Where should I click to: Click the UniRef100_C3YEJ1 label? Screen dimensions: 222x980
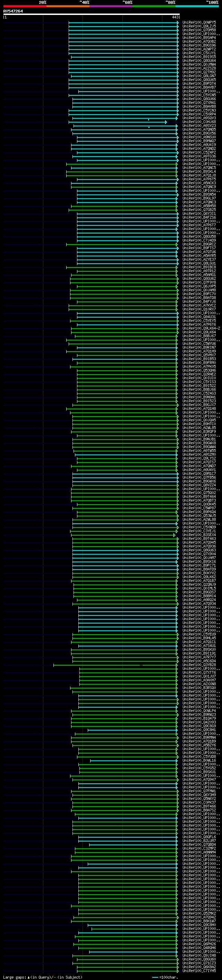(199, 531)
